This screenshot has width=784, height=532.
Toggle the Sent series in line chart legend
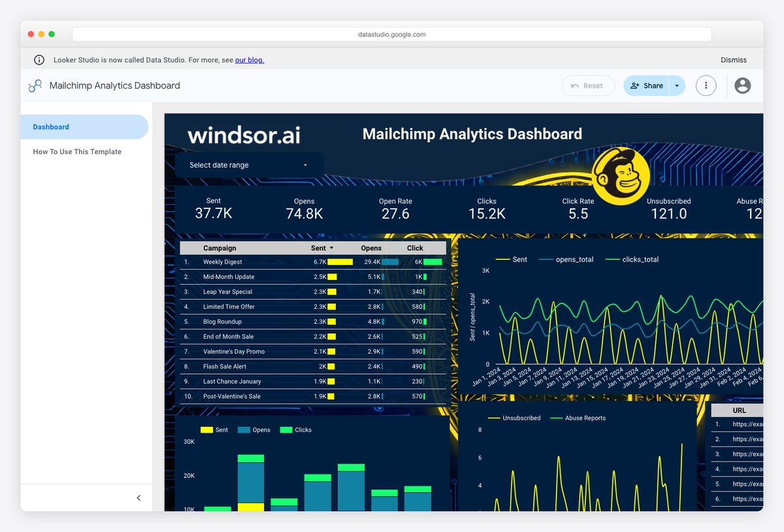(512, 260)
